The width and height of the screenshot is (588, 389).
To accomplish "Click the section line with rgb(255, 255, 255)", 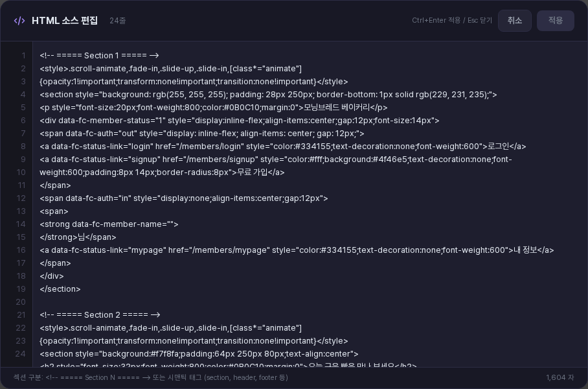I will click(x=268, y=95).
